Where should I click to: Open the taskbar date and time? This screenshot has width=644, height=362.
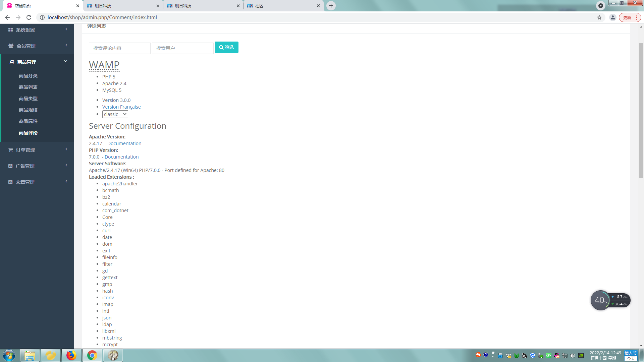click(x=605, y=355)
